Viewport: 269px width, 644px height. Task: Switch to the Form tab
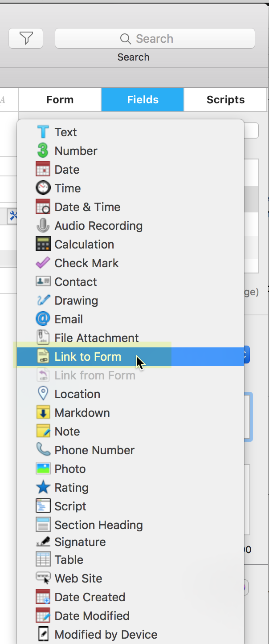click(x=60, y=100)
